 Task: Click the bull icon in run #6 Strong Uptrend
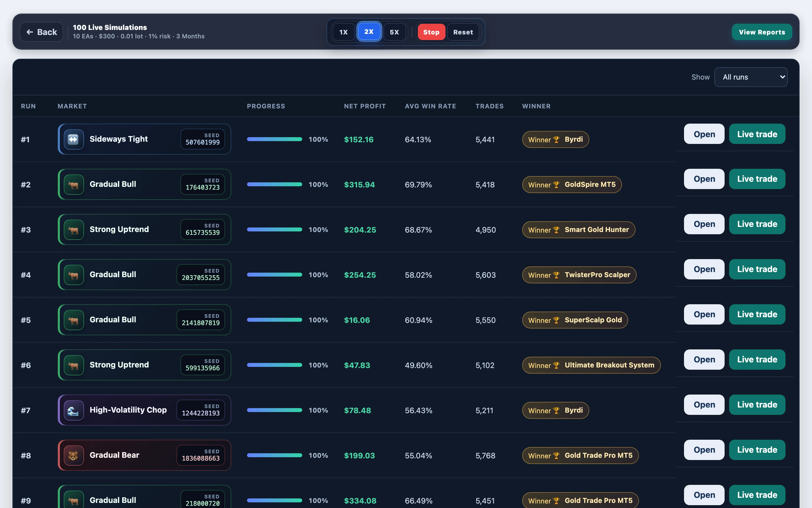pyautogui.click(x=74, y=365)
